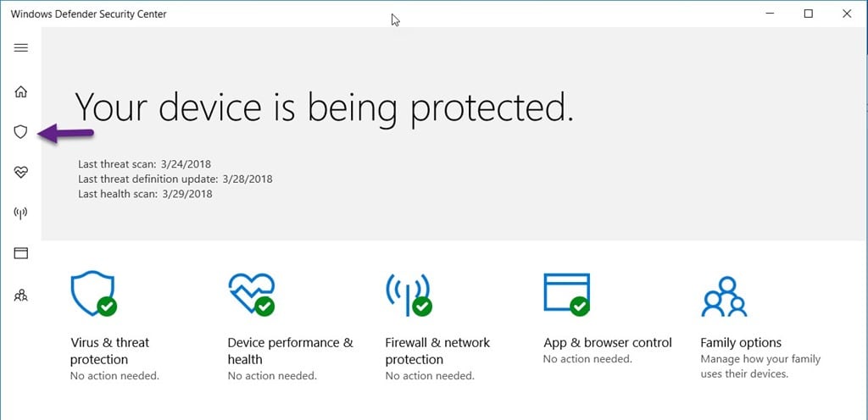
Task: Minimize the Windows Defender Security Center window
Action: click(770, 14)
